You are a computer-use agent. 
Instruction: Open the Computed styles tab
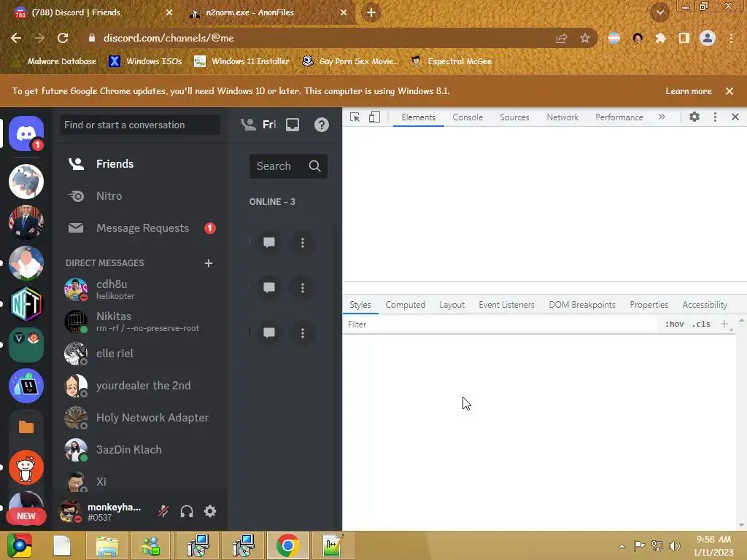[x=406, y=305]
